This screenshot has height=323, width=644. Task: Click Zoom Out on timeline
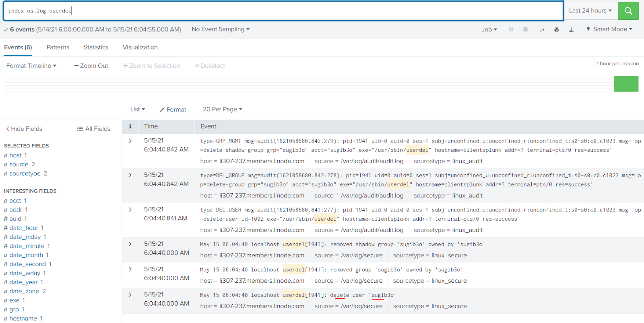point(91,66)
